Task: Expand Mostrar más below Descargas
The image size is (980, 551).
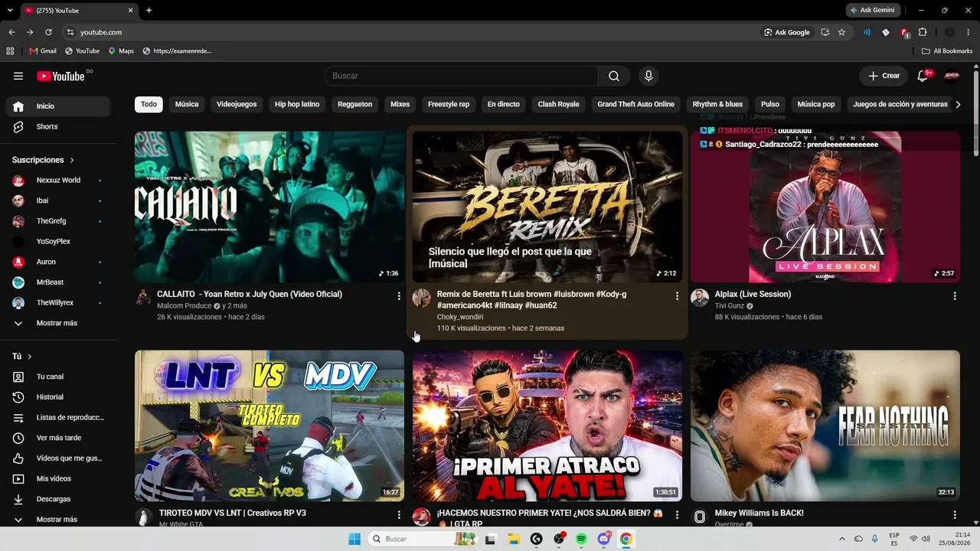Action: [x=58, y=520]
